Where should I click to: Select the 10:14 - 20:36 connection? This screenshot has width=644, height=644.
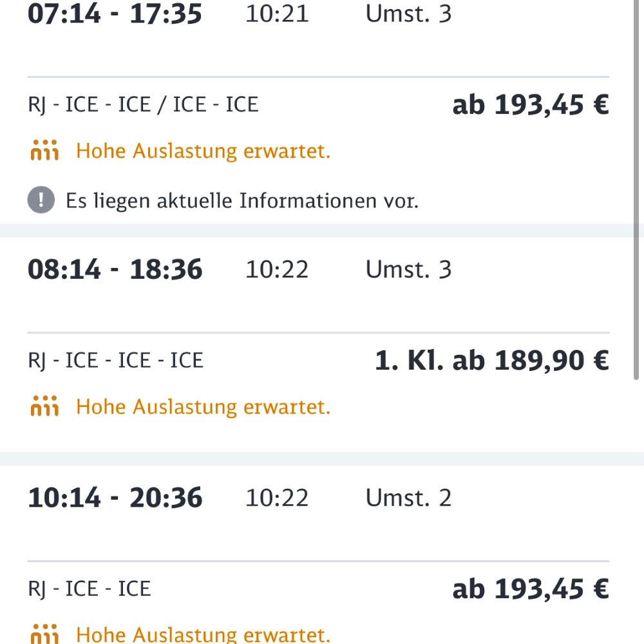coord(115,498)
